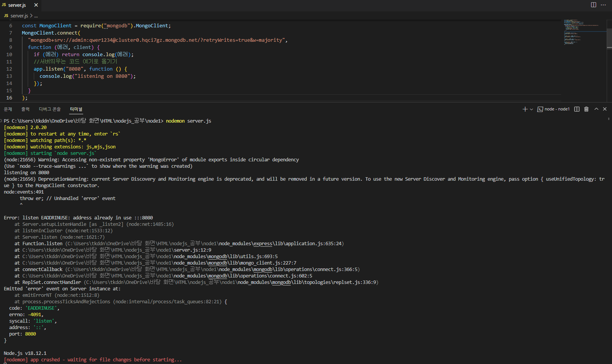Select the 터미널 panel tab
The image size is (612, 364).
point(76,109)
